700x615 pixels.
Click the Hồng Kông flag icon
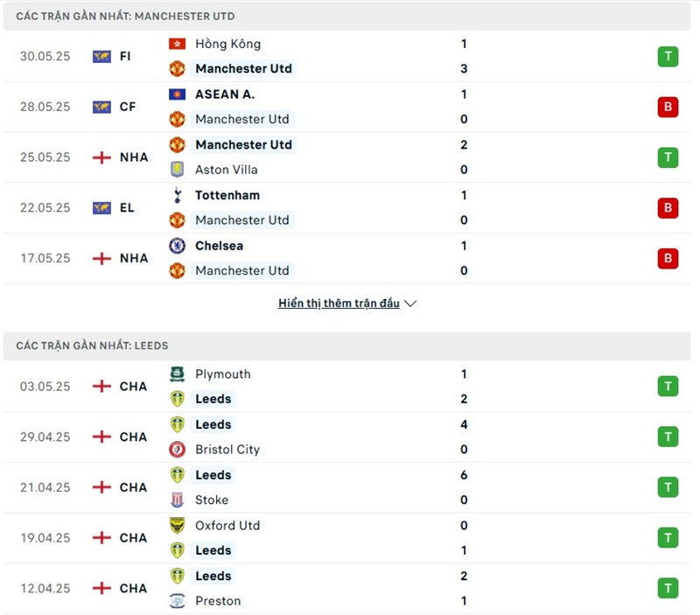[177, 44]
